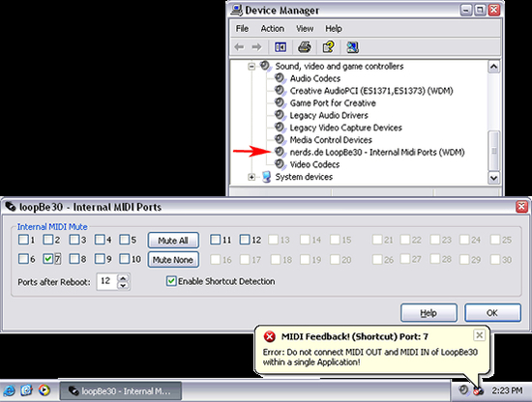Click the Sound, video and game controllers icon
Screen dimensions: 532x402
coord(265,66)
